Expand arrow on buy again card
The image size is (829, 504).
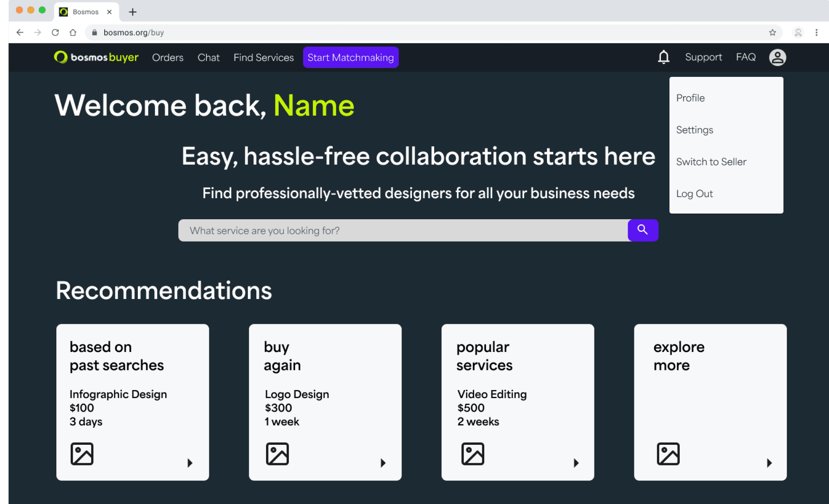pos(383,463)
